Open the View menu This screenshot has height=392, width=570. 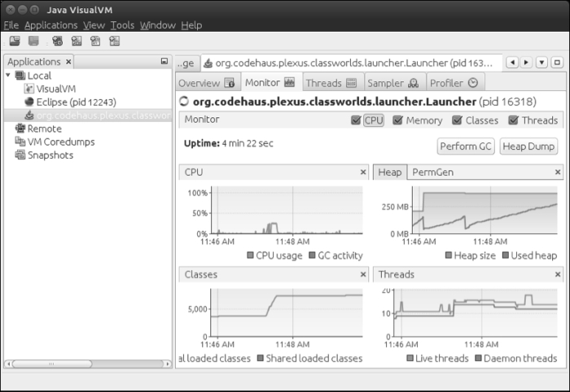pyautogui.click(x=94, y=25)
